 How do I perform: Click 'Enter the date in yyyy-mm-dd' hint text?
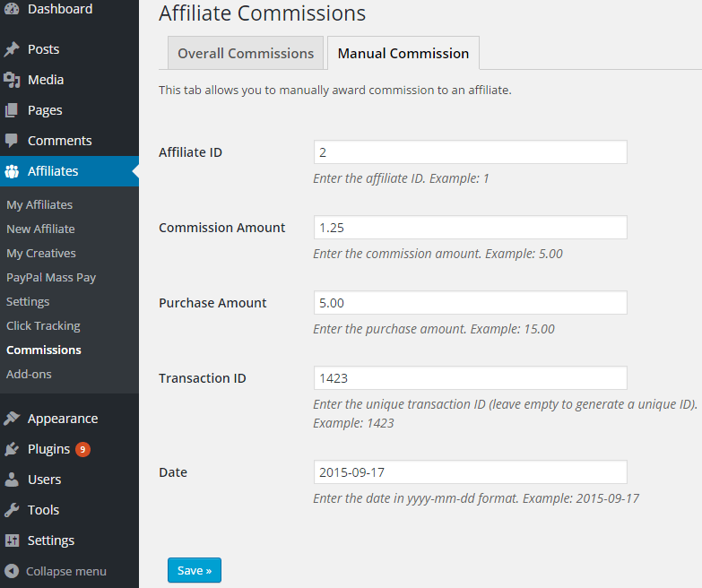tap(476, 498)
